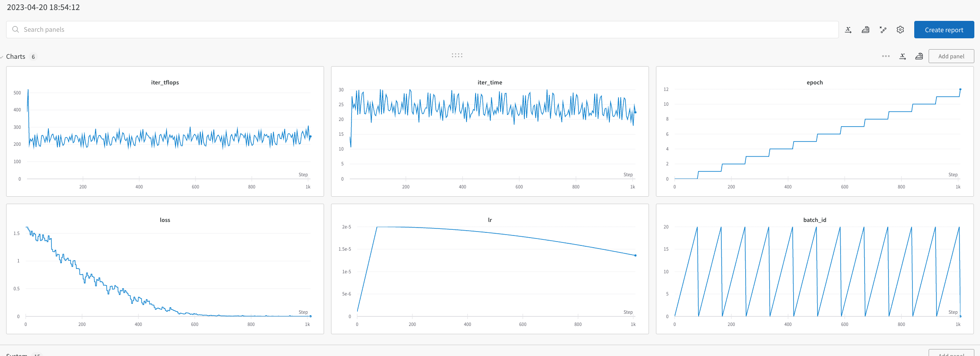Select the batch_id chart panel

pyautogui.click(x=814, y=269)
